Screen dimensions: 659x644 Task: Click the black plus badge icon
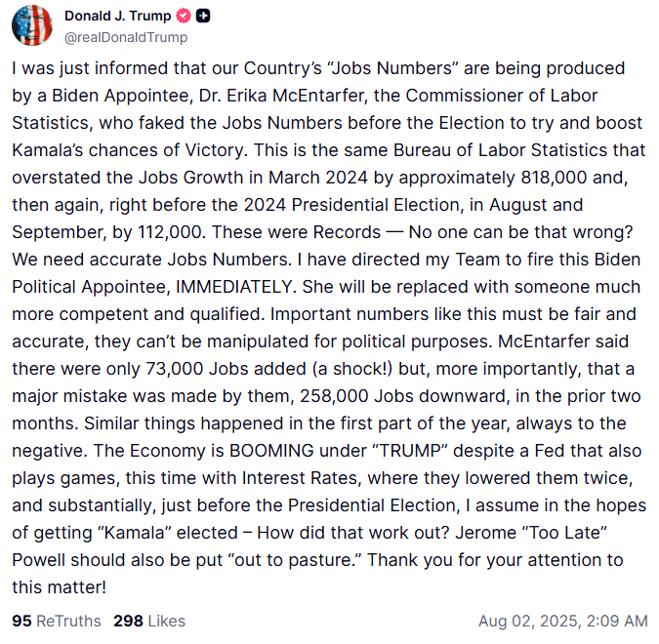pos(203,17)
